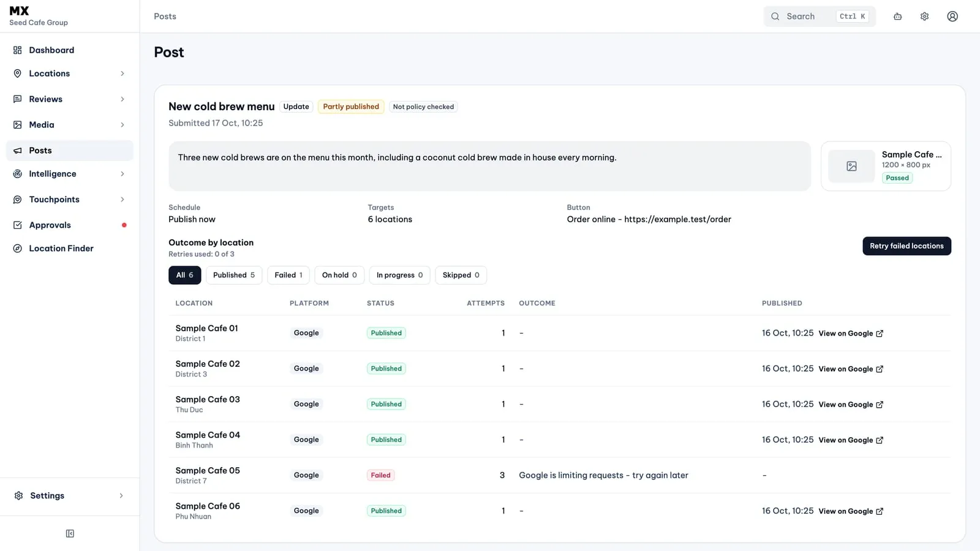Click the Reviews chat bubble icon
The height and width of the screenshot is (551, 980).
click(x=18, y=99)
